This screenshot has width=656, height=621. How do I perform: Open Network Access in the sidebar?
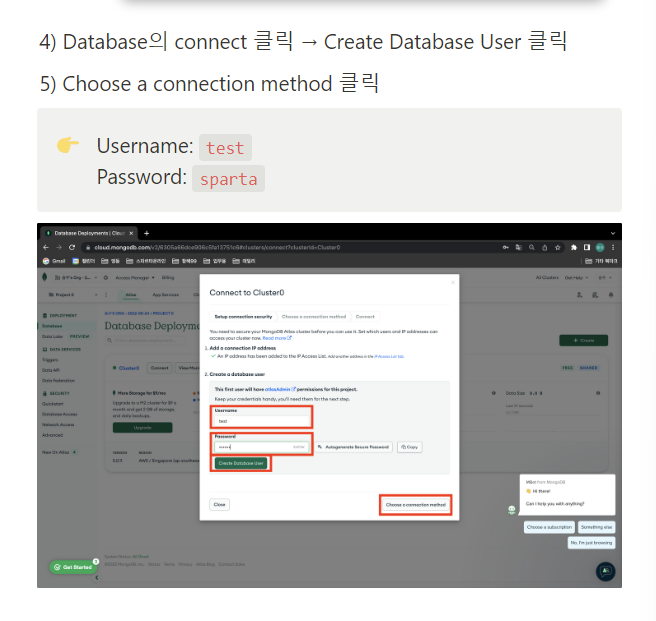(58, 425)
